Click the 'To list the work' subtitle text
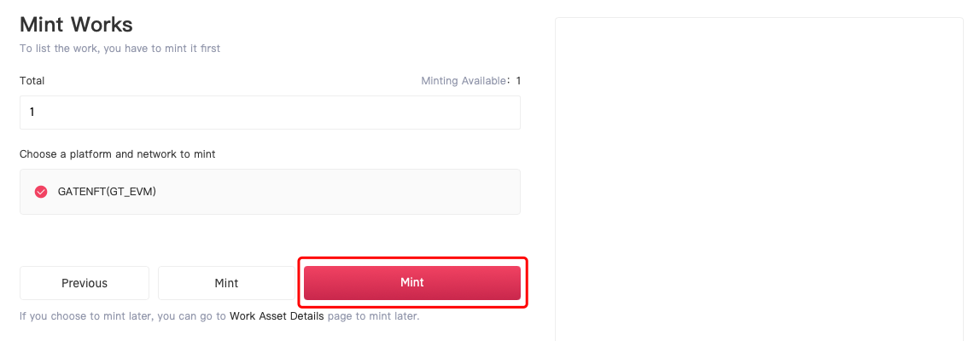 (x=120, y=48)
